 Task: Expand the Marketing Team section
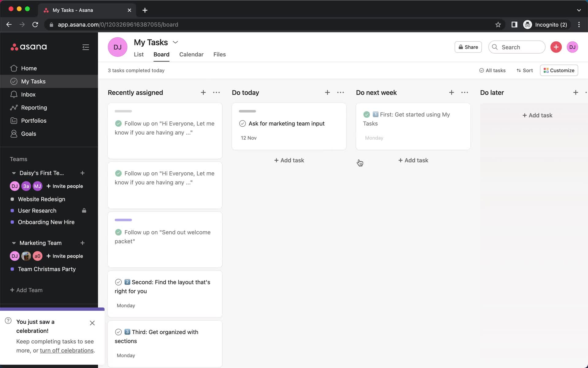tap(13, 243)
